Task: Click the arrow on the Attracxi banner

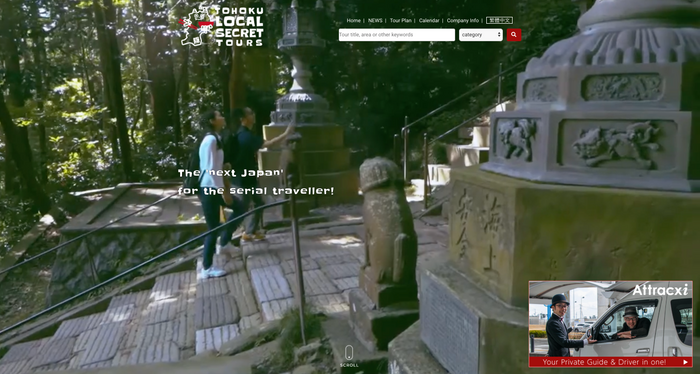Action: point(685,362)
